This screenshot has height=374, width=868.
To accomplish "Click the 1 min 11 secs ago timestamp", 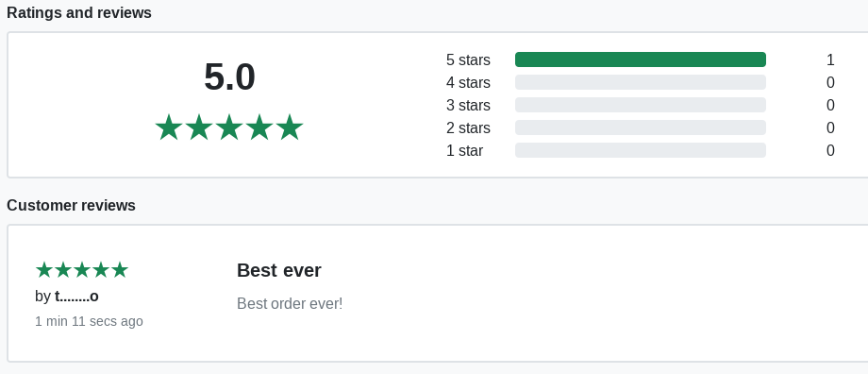I will (x=89, y=321).
